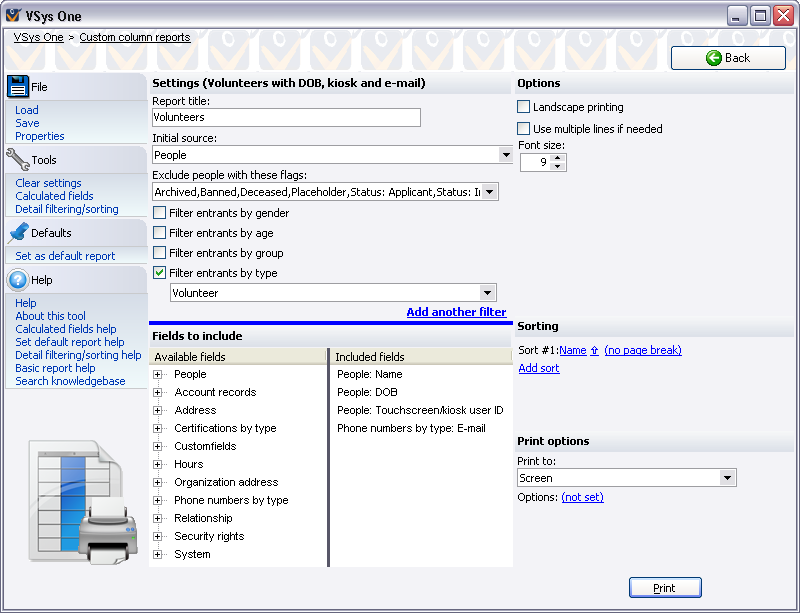Click Search knowledgebase link
Screen dimensions: 800x613
point(70,381)
